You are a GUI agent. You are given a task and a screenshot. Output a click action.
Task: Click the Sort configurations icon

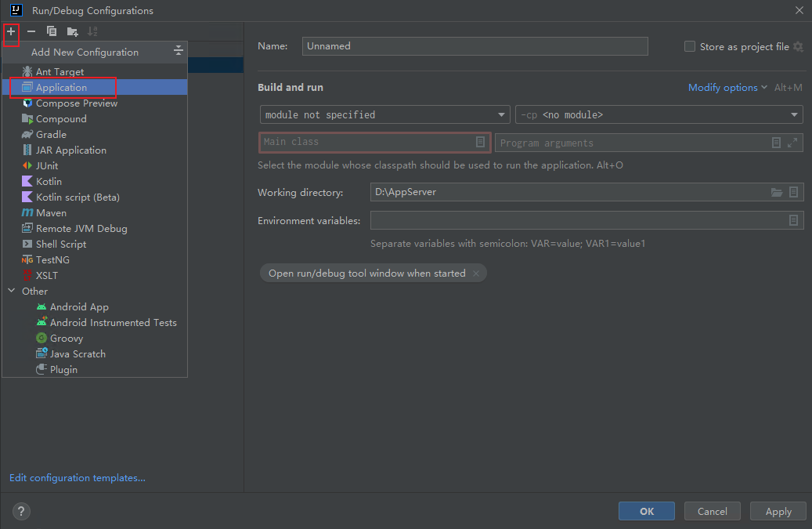[92, 31]
